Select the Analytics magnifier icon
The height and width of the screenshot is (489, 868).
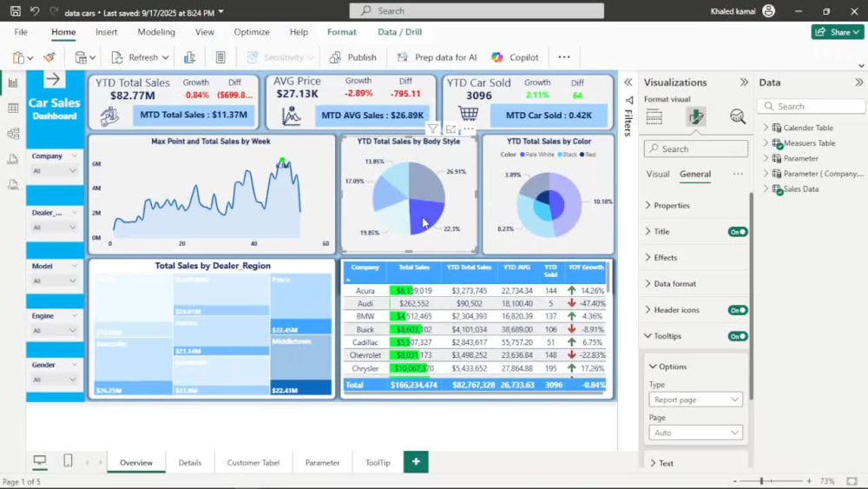point(737,116)
